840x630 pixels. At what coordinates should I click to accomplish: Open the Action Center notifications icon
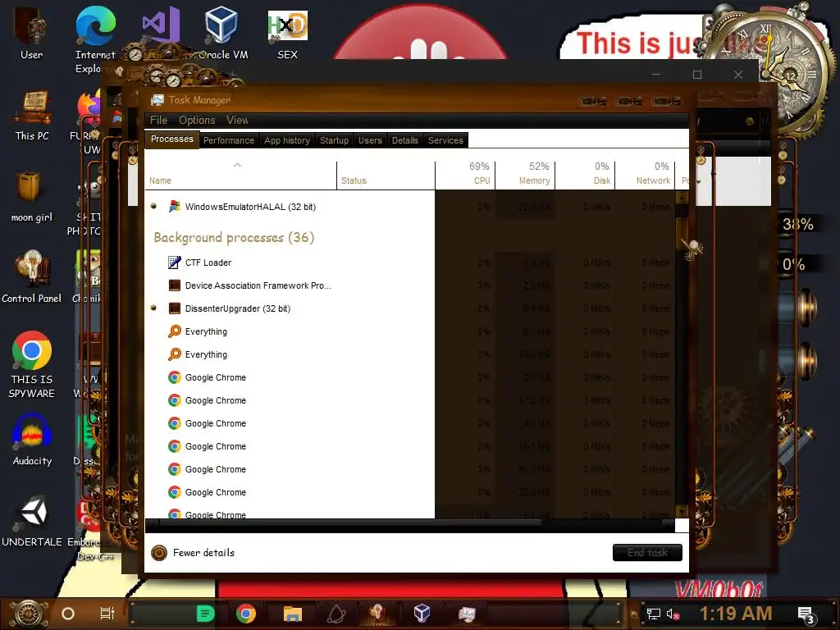(x=806, y=615)
